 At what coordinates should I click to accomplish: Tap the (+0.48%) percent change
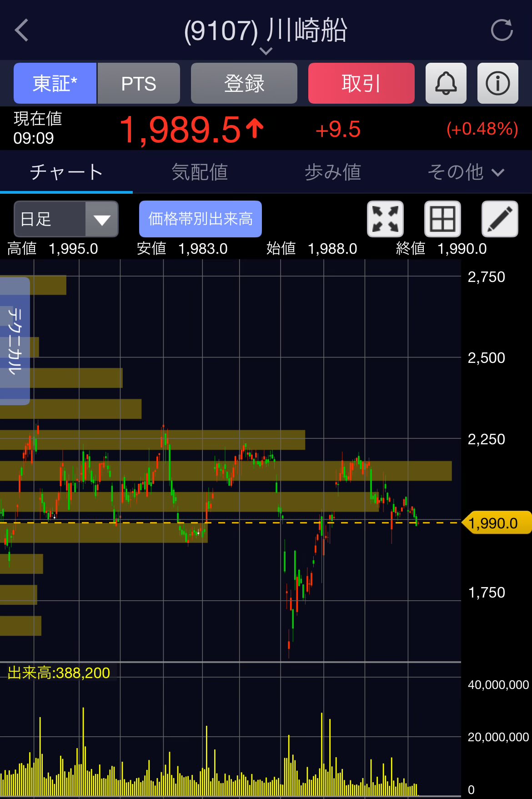pos(482,129)
